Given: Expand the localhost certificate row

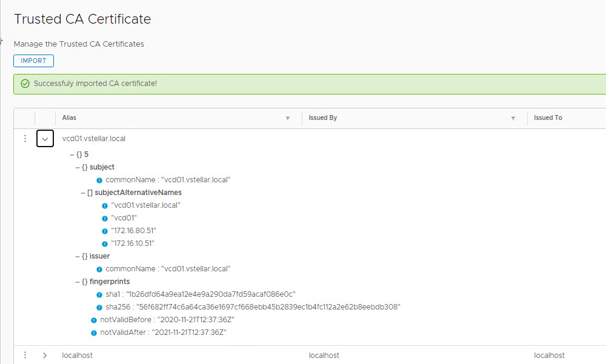Looking at the screenshot, I should (45, 356).
